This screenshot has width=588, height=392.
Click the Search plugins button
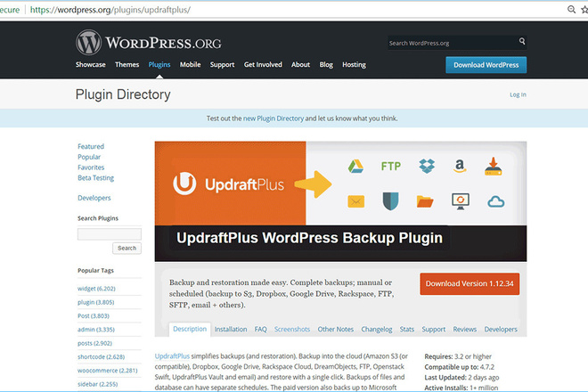[x=127, y=248]
